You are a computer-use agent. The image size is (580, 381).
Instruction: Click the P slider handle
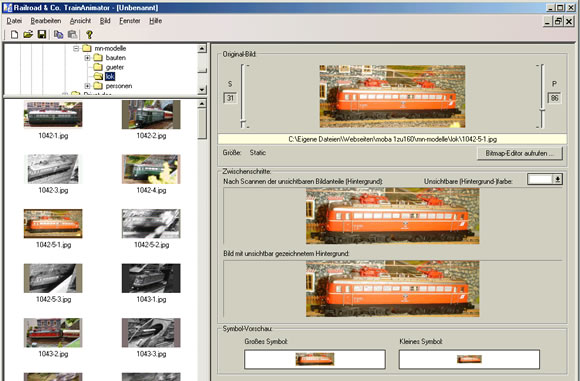542,110
